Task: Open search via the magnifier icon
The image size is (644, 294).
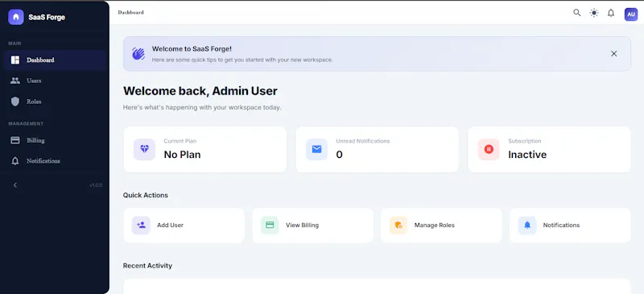Action: click(x=576, y=13)
